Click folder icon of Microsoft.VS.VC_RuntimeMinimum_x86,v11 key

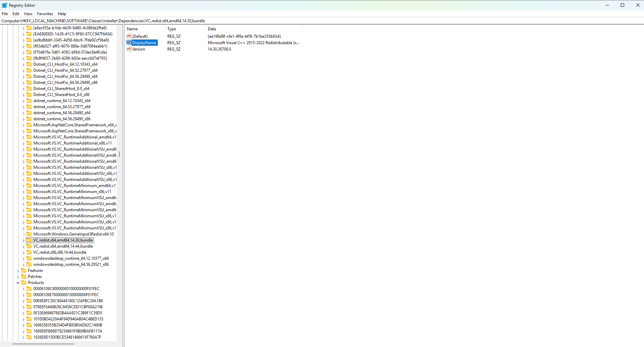[x=29, y=192]
